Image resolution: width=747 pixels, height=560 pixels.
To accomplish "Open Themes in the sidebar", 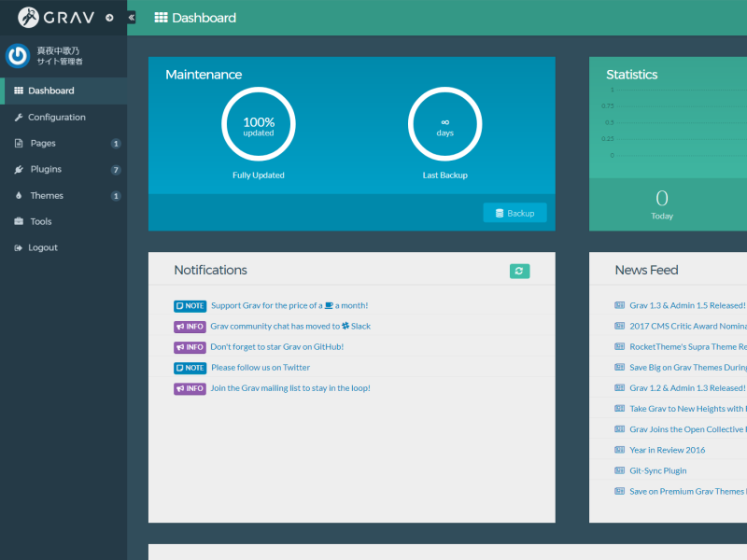I will coord(63,196).
